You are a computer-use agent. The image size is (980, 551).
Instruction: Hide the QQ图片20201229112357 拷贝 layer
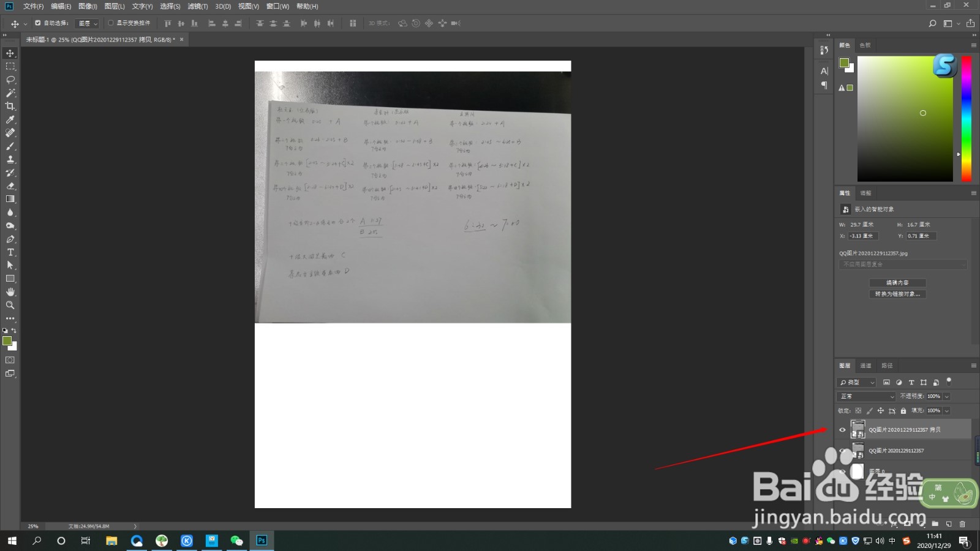pyautogui.click(x=842, y=430)
